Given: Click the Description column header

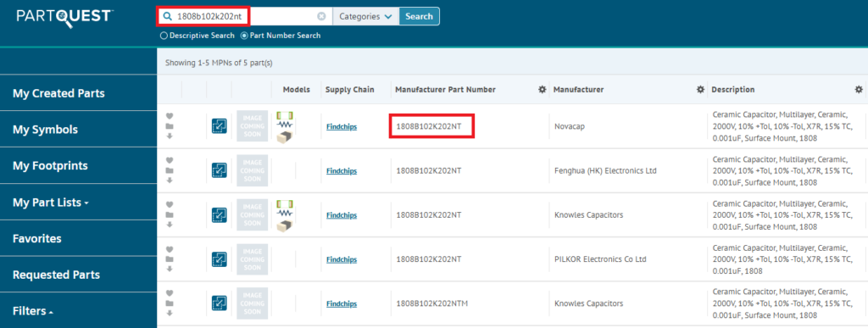Looking at the screenshot, I should pyautogui.click(x=733, y=90).
